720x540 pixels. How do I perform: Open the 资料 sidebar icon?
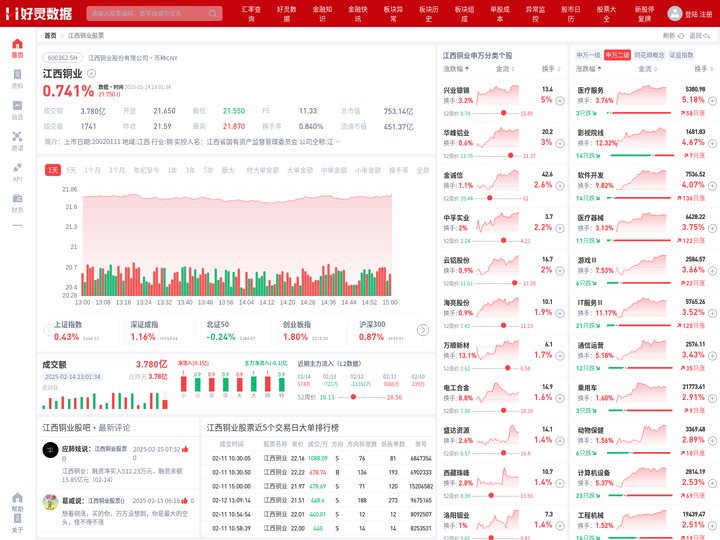coord(17,75)
